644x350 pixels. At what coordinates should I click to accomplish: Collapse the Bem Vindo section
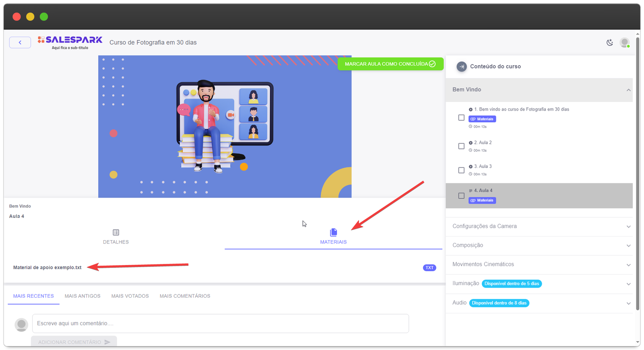point(628,90)
